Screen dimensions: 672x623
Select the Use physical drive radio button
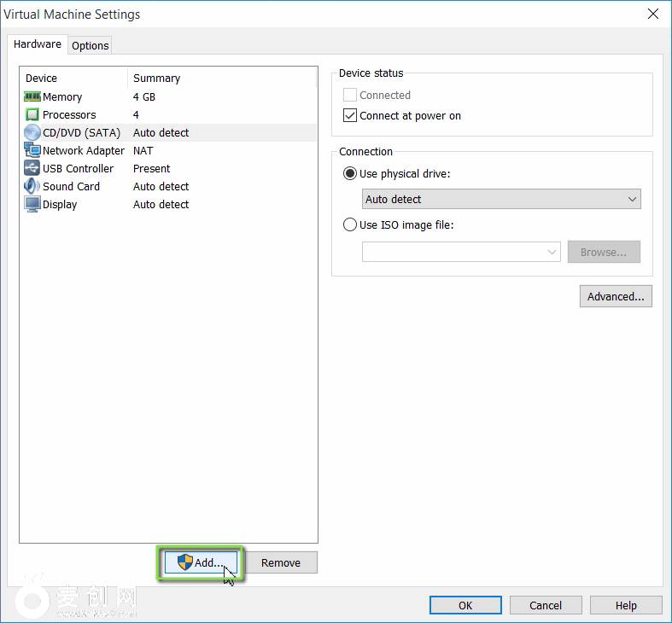tap(350, 174)
